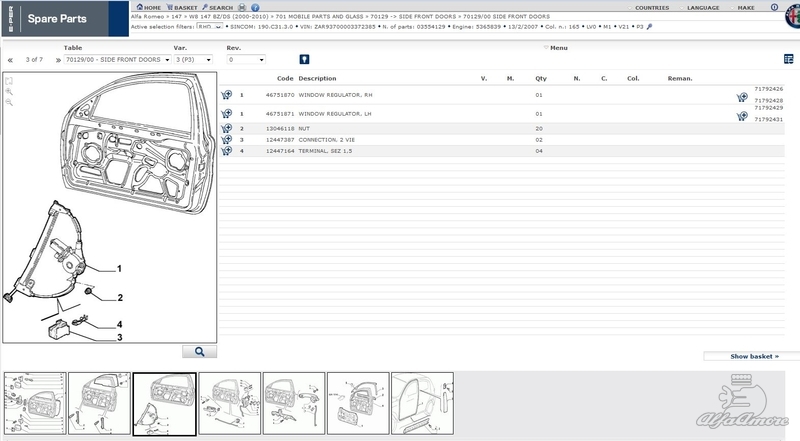Screen dimensions: 800x441
Task: Click part code 46751871
Action: tap(280, 114)
